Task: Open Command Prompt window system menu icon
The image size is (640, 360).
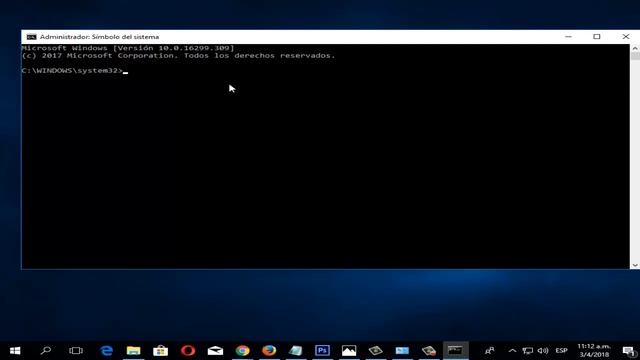Action: click(x=31, y=37)
